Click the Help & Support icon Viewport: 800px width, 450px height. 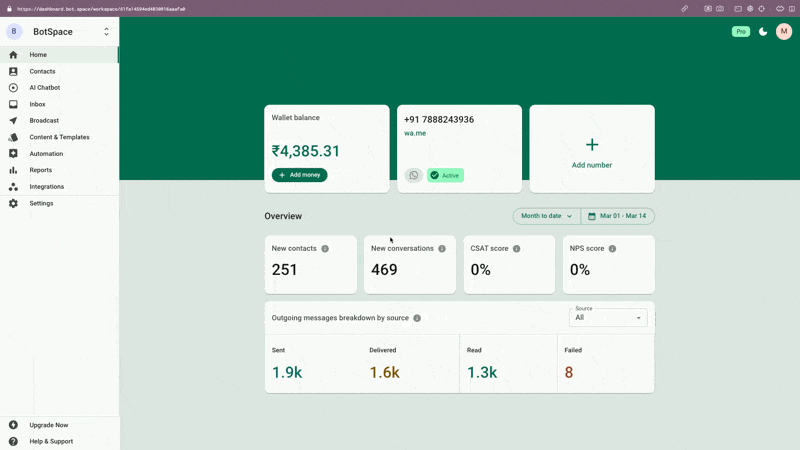pos(13,441)
